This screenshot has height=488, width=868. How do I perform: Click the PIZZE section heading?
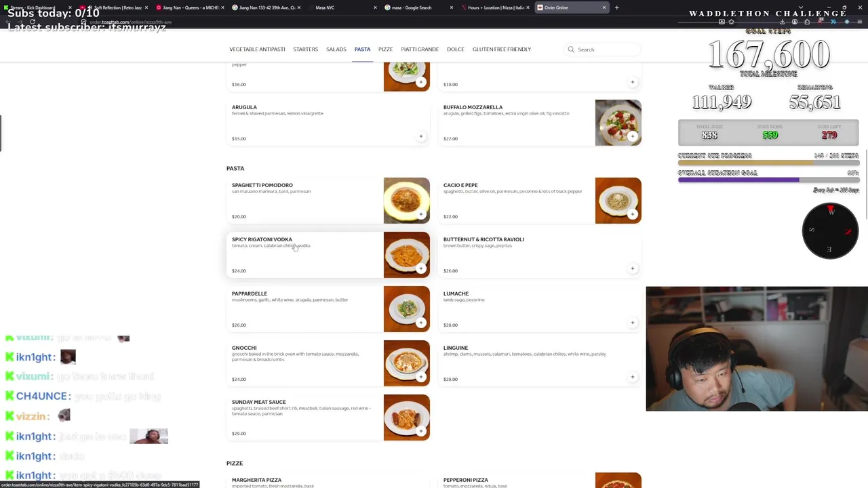point(235,463)
